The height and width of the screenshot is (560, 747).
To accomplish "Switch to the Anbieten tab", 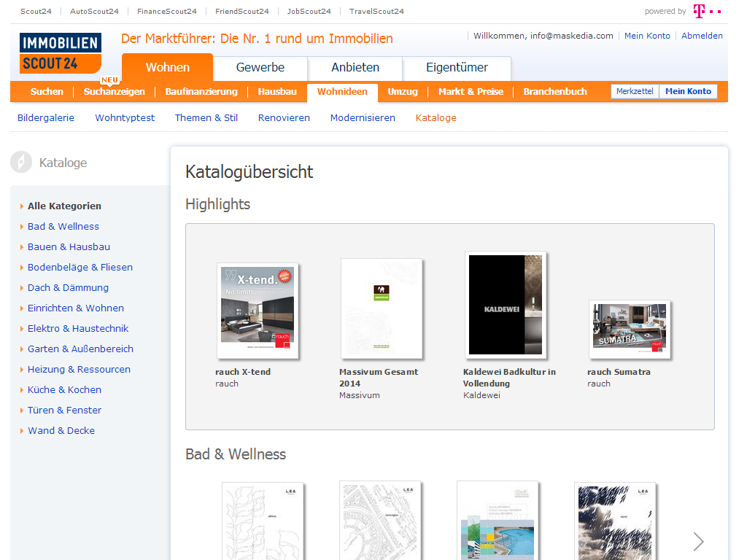I will pos(355,67).
